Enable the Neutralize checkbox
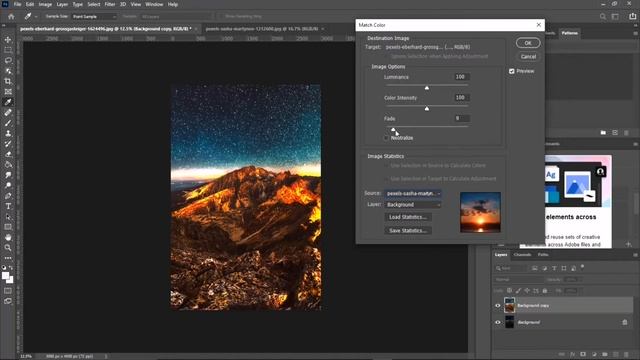640x360 pixels. (386, 138)
